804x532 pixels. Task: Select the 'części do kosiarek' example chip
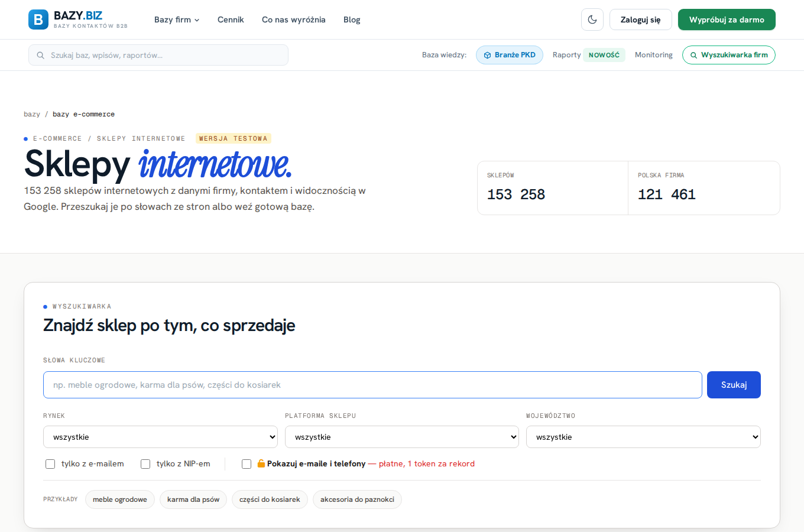pos(270,499)
